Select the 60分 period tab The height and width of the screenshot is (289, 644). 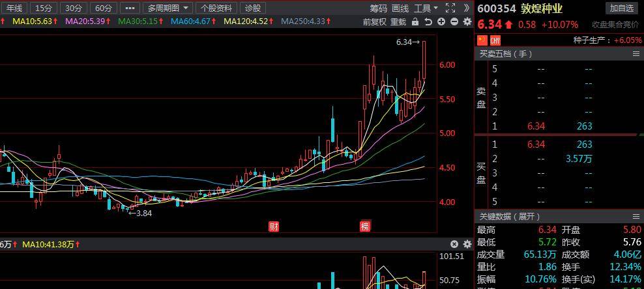pyautogui.click(x=102, y=8)
